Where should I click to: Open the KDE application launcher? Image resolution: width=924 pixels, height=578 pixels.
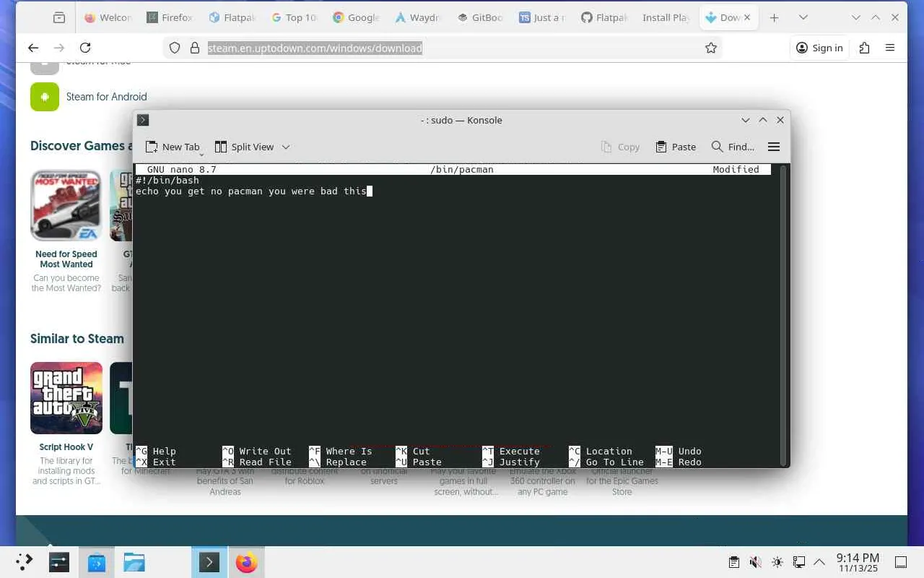pos(24,562)
